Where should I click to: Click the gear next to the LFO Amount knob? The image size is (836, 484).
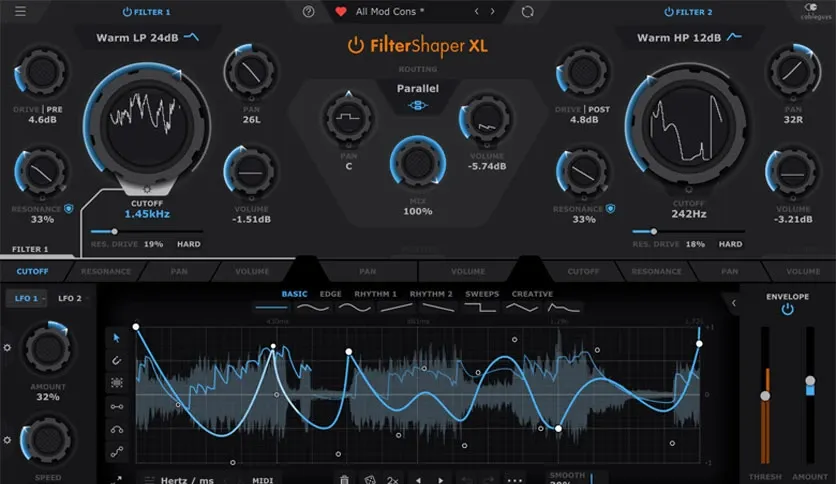(x=7, y=348)
